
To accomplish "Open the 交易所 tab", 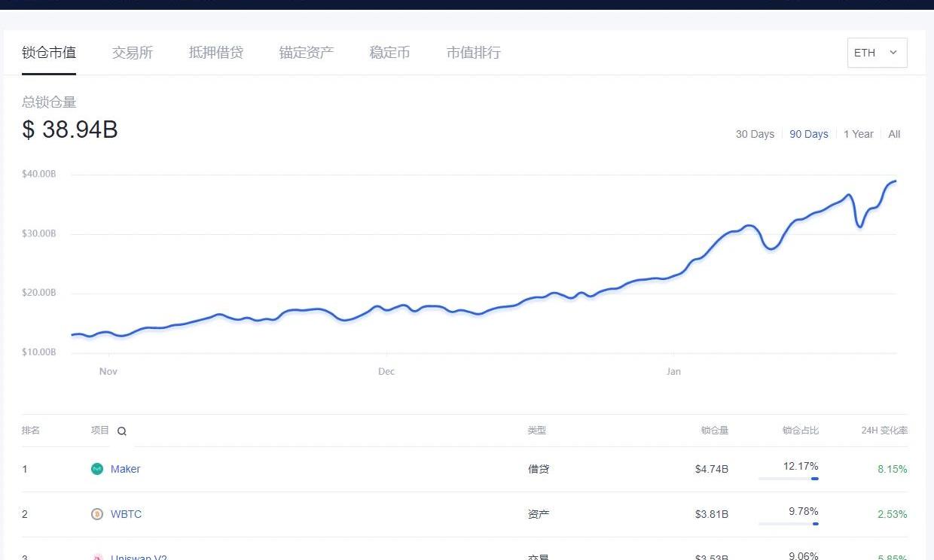I will coord(133,53).
